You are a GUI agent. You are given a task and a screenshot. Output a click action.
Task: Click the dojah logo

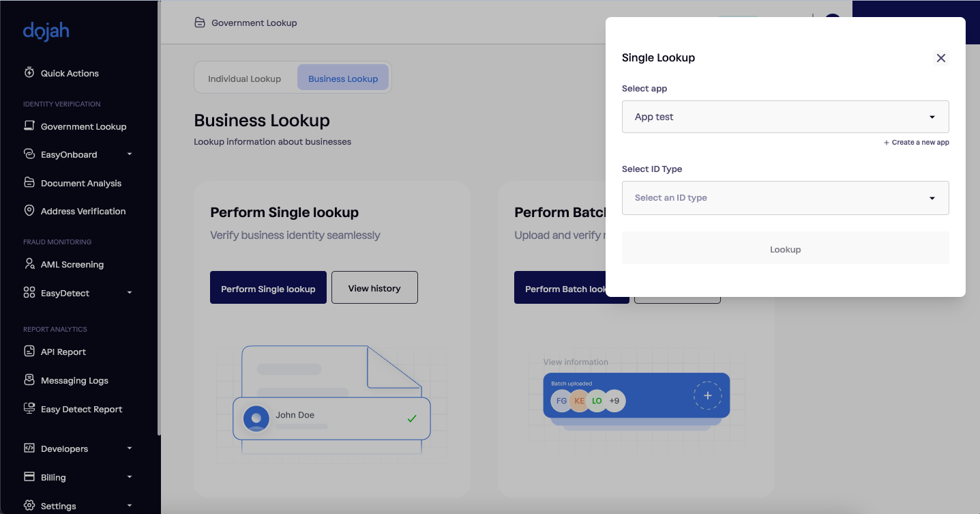tap(46, 31)
